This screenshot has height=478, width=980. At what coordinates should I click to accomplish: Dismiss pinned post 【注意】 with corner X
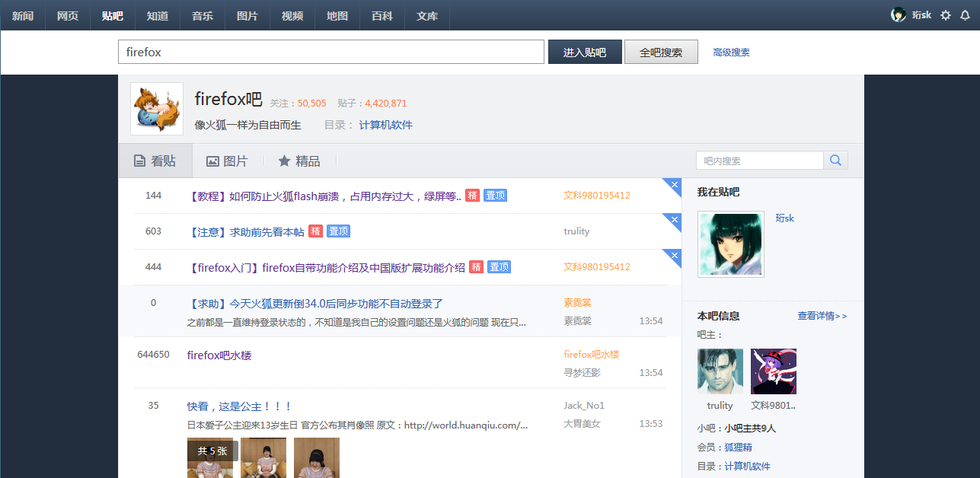pos(675,219)
